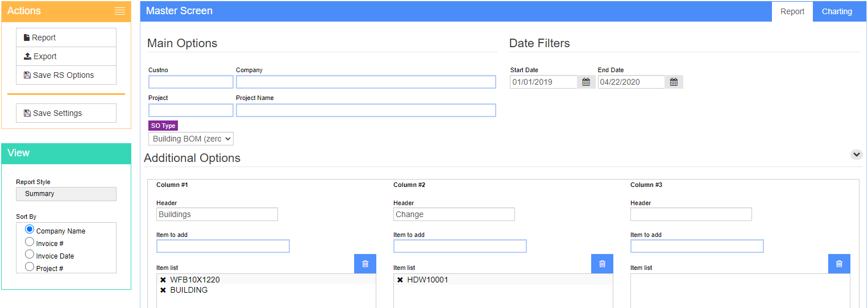Screen dimensions: 868x308
Task: Clear Column #1 item list with trash button
Action: point(365,264)
